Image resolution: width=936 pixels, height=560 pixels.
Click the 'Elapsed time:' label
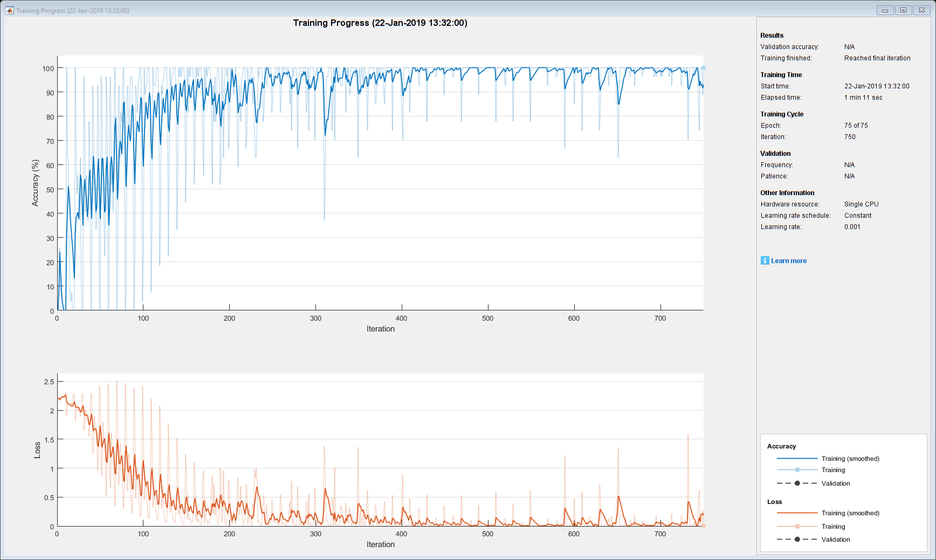[781, 98]
